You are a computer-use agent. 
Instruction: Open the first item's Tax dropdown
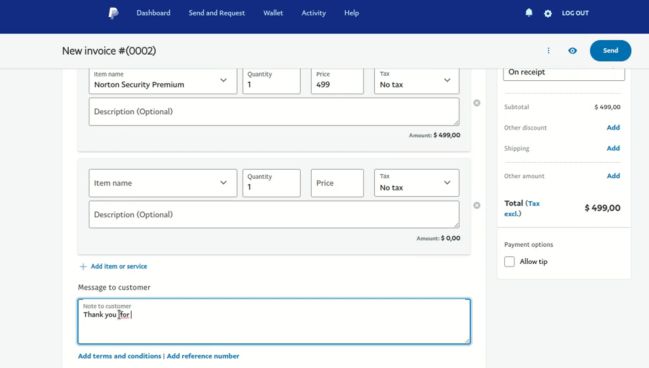tap(417, 81)
